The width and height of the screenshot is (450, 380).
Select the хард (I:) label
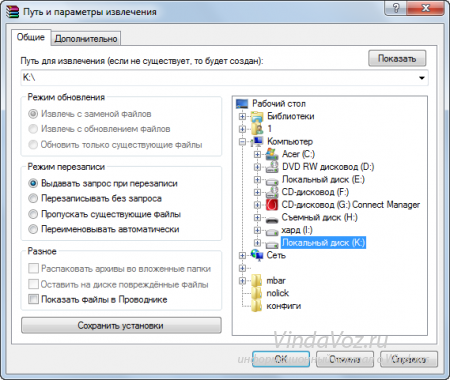[x=297, y=230]
